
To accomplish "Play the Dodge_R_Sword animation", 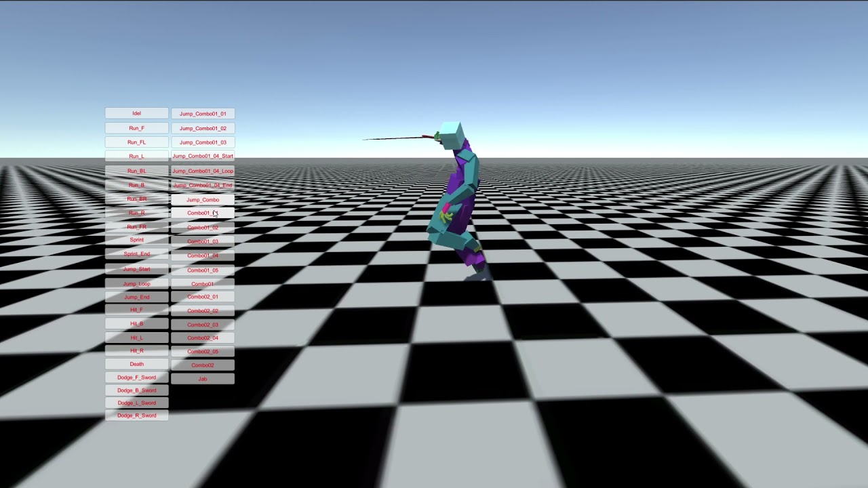I will 136,415.
